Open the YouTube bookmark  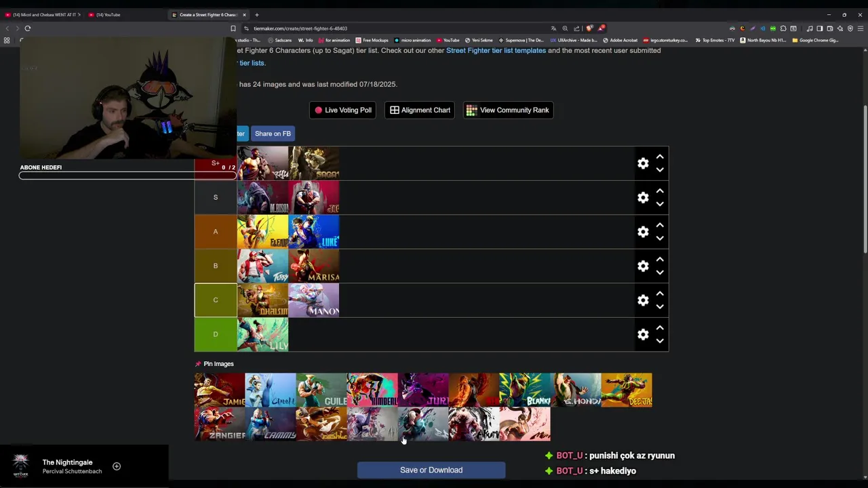[x=448, y=40]
